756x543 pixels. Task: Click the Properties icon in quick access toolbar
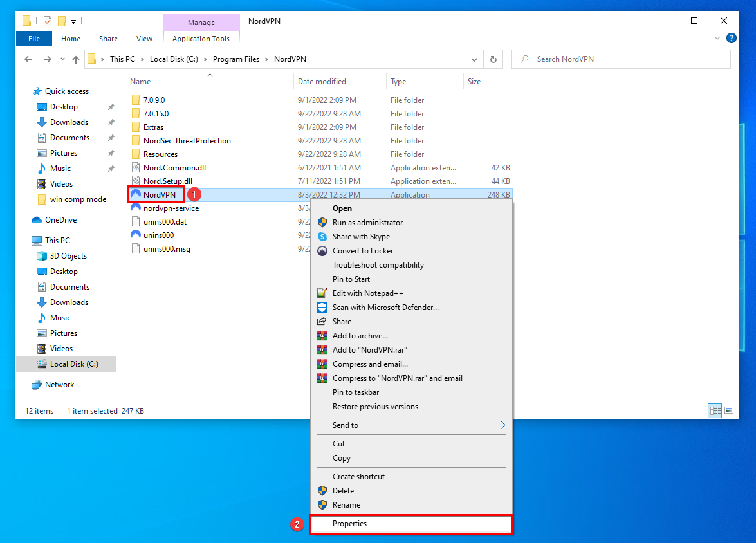(x=47, y=21)
